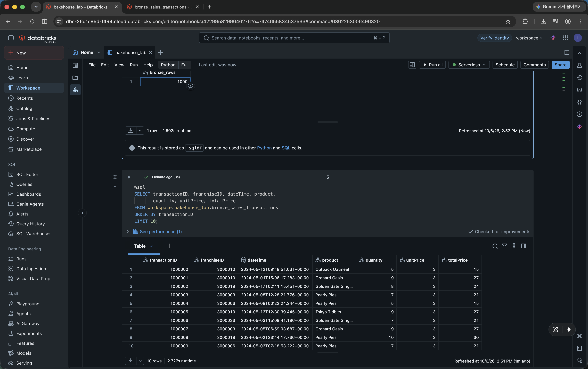Select Full mode toggle

pyautogui.click(x=185, y=65)
